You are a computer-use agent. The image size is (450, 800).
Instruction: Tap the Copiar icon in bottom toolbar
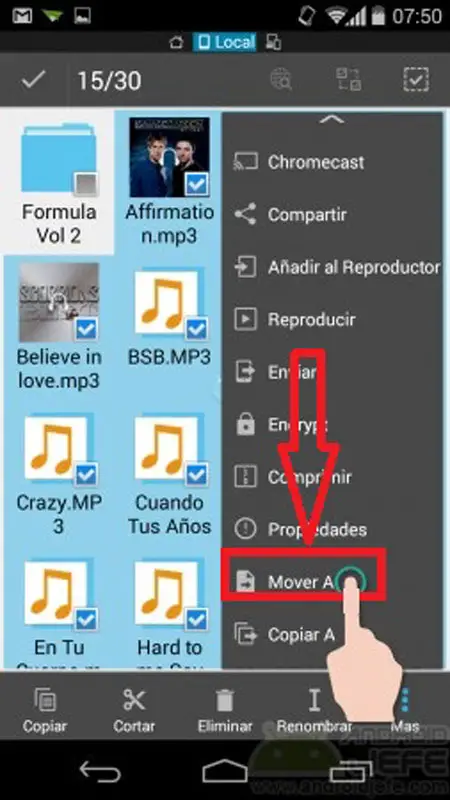pos(44,700)
